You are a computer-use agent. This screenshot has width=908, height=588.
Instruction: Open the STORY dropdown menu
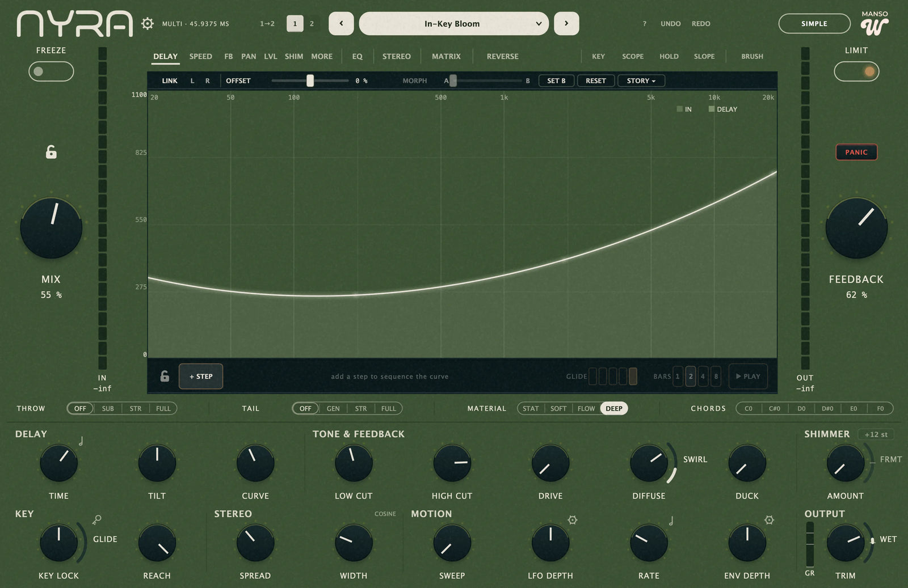(641, 81)
